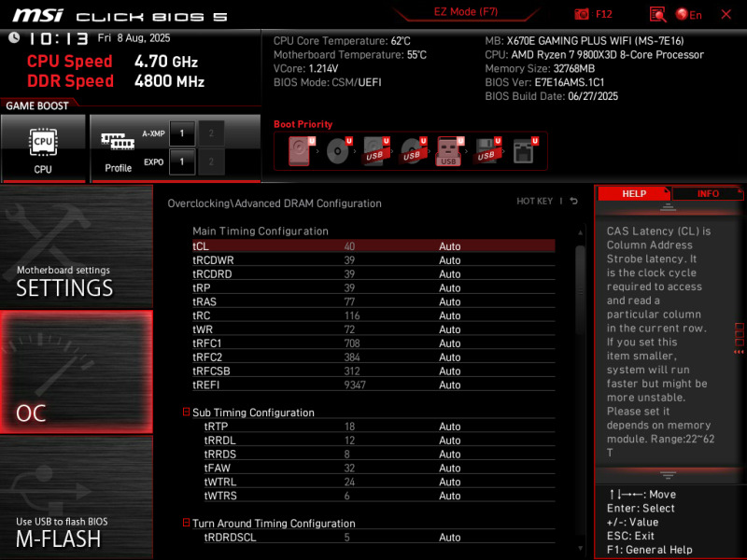Open the tRAS Auto value field
The height and width of the screenshot is (560, 747).
coord(450,301)
